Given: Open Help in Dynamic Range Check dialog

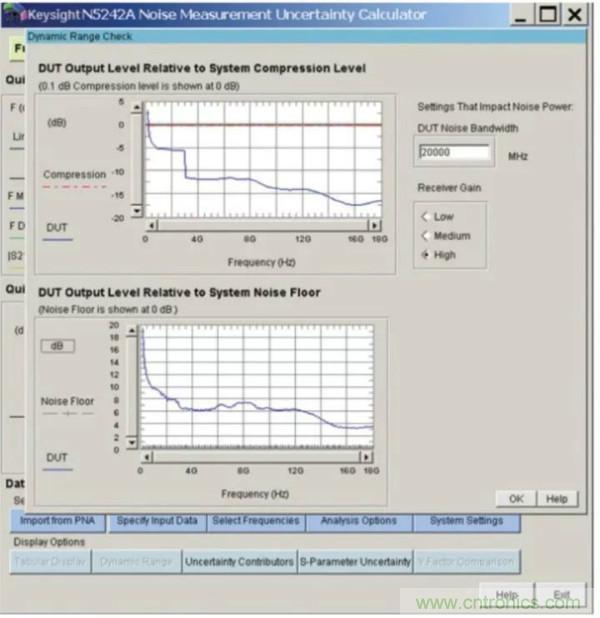Looking at the screenshot, I should [557, 498].
